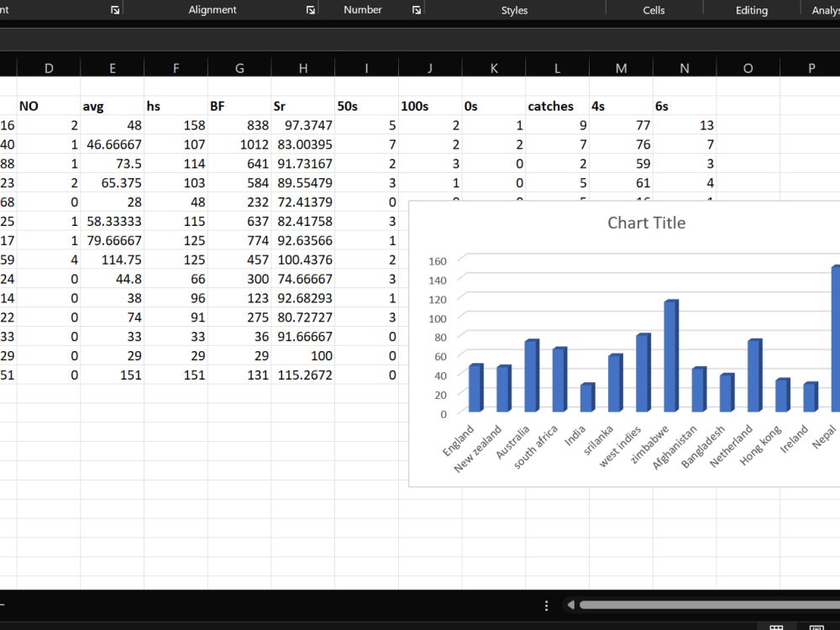Select column P header

click(x=811, y=68)
